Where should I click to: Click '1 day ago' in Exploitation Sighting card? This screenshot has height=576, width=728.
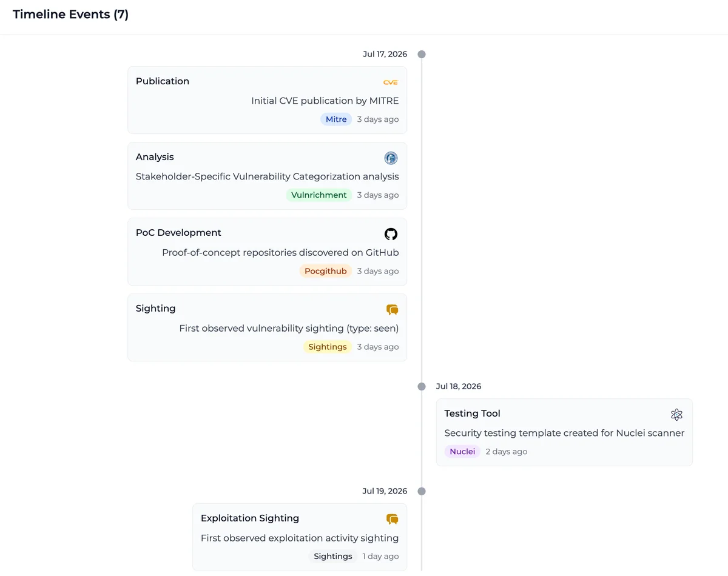[x=381, y=557]
